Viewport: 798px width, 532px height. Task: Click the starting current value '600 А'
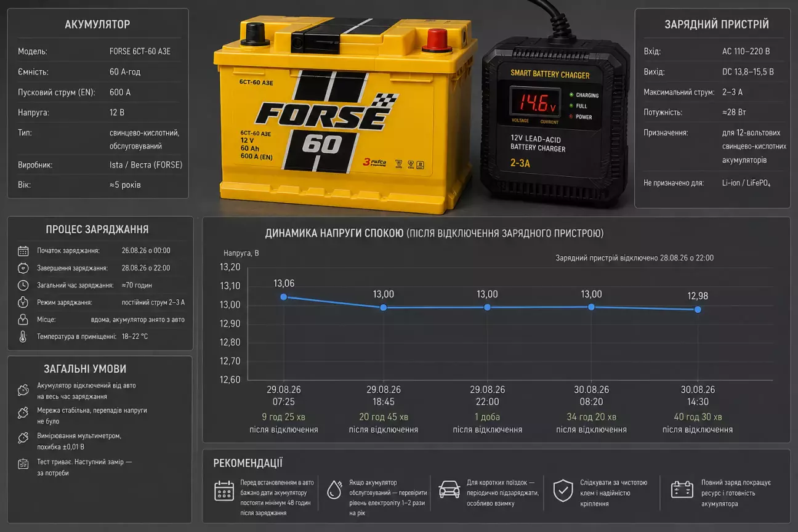click(120, 92)
